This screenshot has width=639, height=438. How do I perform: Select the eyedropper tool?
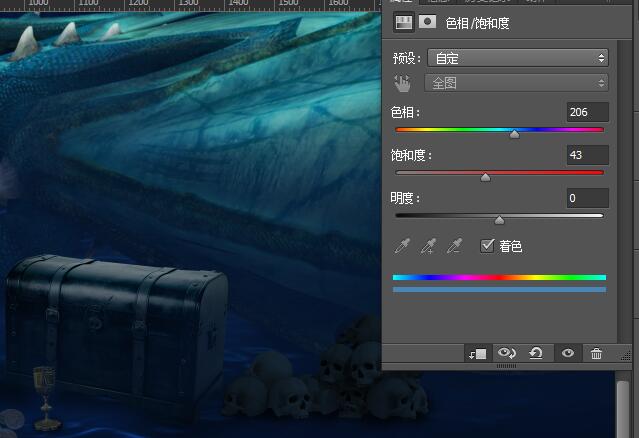(x=402, y=246)
